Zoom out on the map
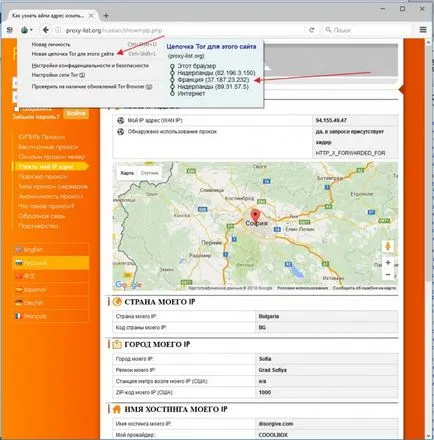Viewport: 434px width, 440px height. [x=388, y=275]
